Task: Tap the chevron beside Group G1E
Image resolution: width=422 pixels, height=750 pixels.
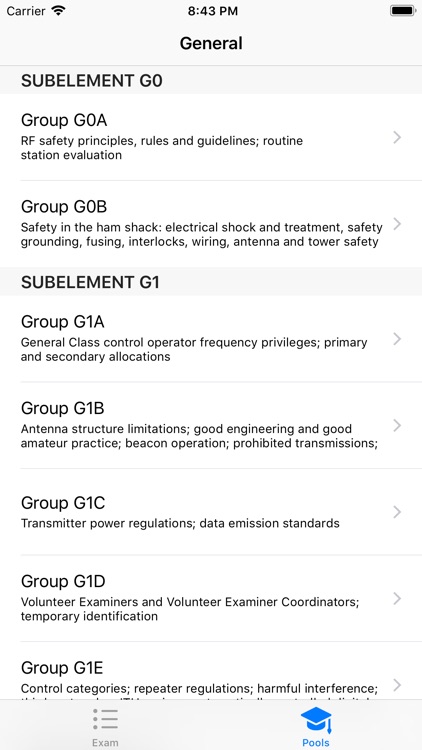Action: point(397,685)
